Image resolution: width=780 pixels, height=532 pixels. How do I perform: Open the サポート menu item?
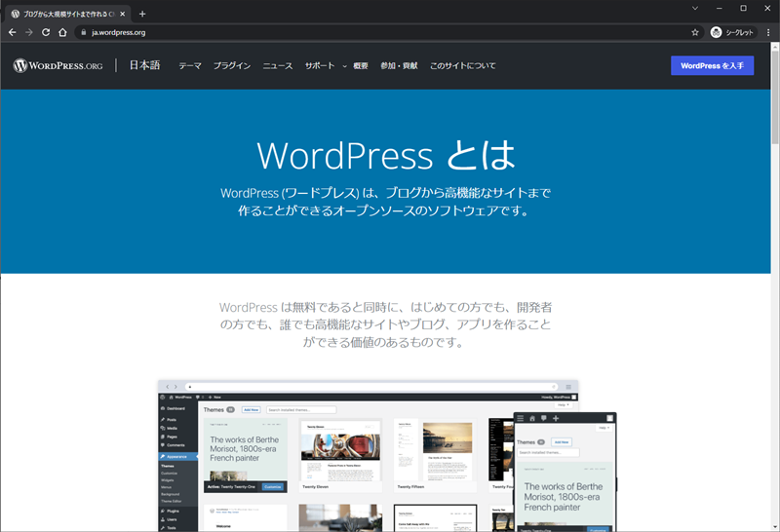click(x=320, y=65)
